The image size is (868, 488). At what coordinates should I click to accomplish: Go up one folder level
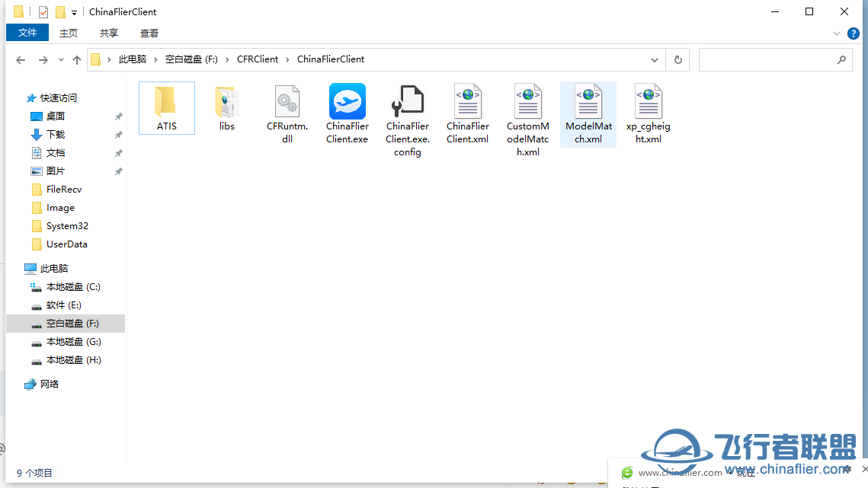pyautogui.click(x=77, y=59)
